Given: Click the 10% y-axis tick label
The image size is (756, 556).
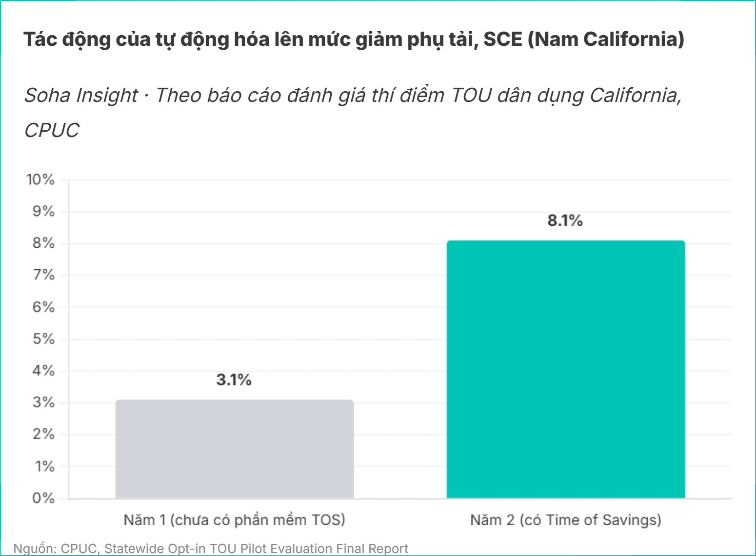Looking at the screenshot, I should click(40, 179).
